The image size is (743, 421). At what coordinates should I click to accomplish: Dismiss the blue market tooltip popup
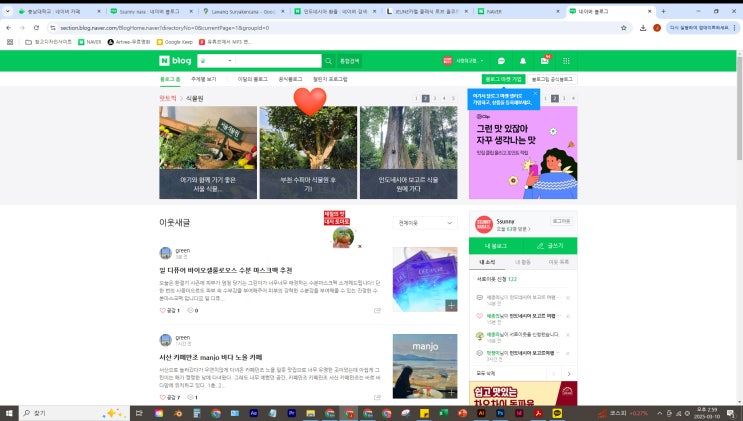coord(535,93)
